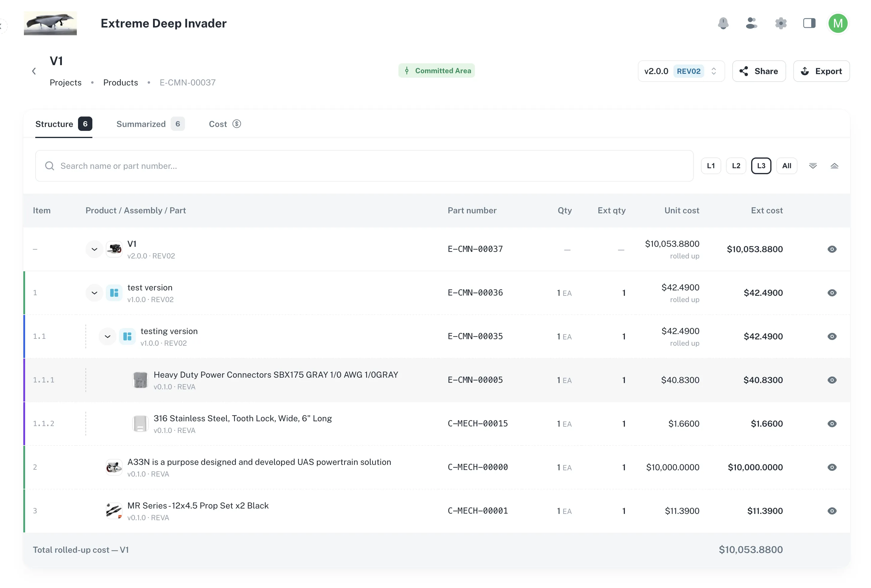The height and width of the screenshot is (588, 871).
Task: Open the Products breadcrumb link
Action: click(120, 82)
